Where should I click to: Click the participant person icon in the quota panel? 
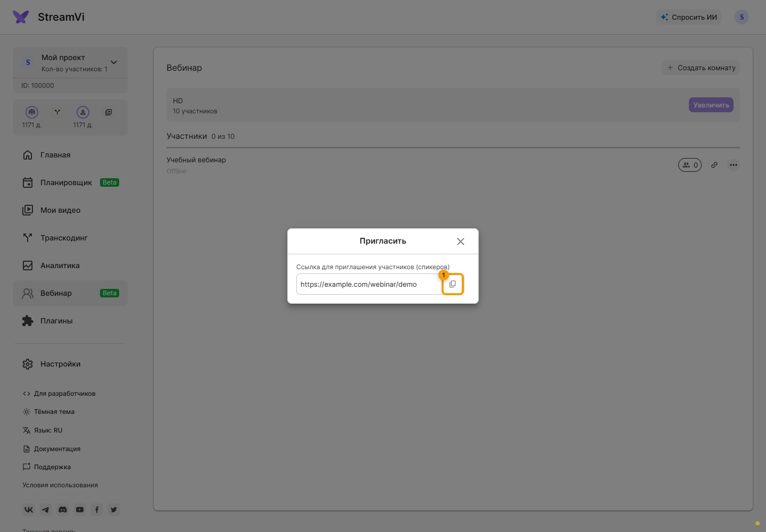tap(83, 112)
